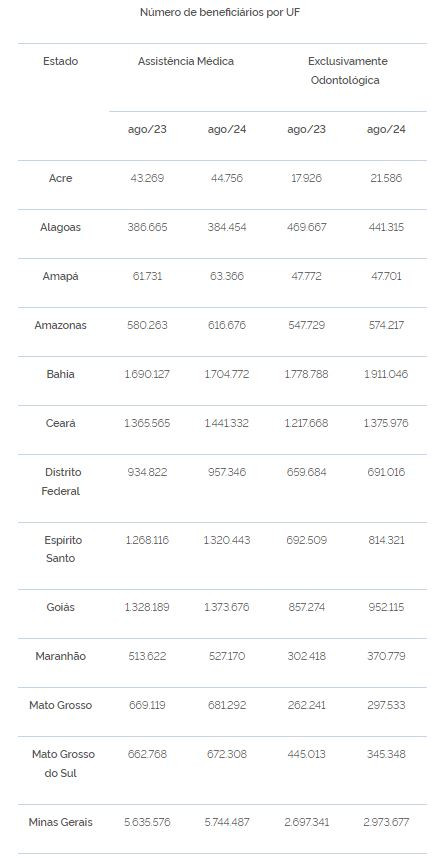This screenshot has height=858, width=447.
Task: Select the Acre row label
Action: 61,178
